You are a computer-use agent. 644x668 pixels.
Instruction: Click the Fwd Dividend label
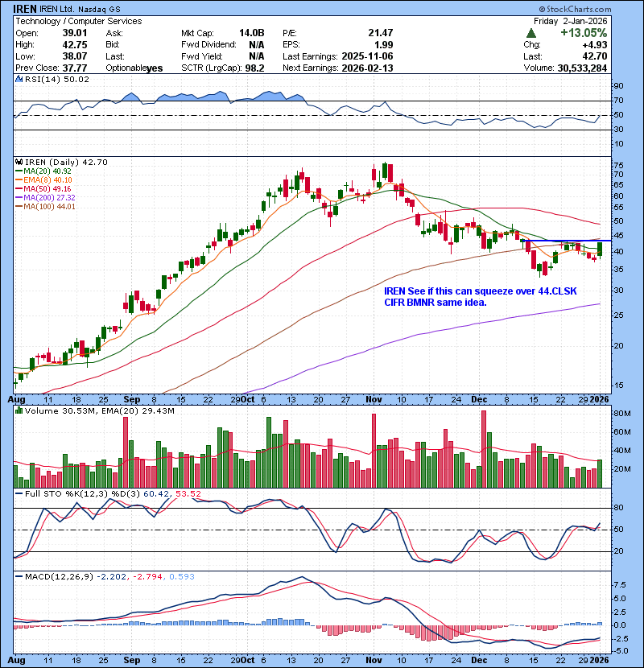(x=208, y=45)
